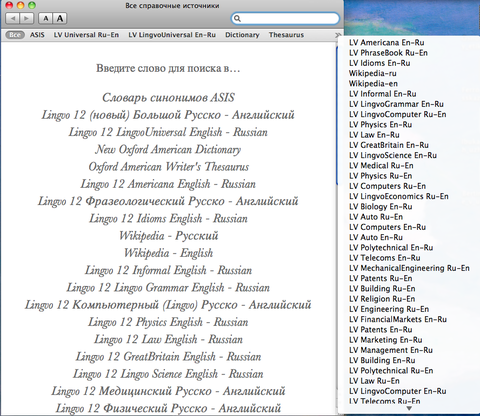This screenshot has height=416, width=480.
Task: Focus the dictionary search field
Action: click(285, 18)
